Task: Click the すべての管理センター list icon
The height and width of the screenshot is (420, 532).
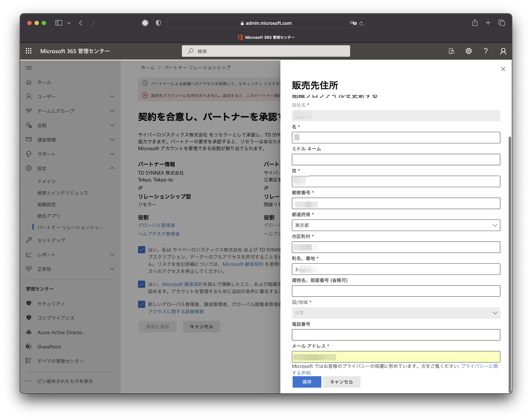Action: click(29, 361)
